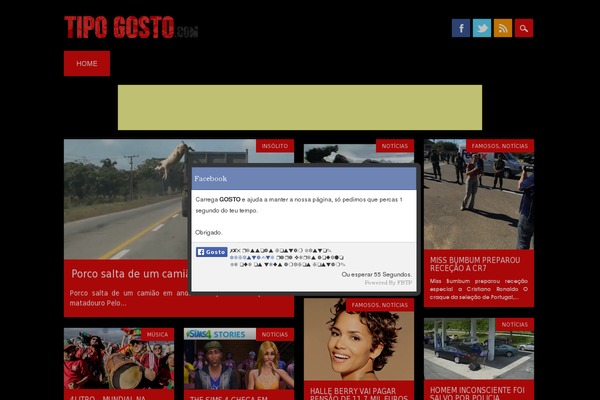Viewport: 600px width, 400px height.
Task: Click the 'Obrigado.' text in popup
Action: coord(209,232)
